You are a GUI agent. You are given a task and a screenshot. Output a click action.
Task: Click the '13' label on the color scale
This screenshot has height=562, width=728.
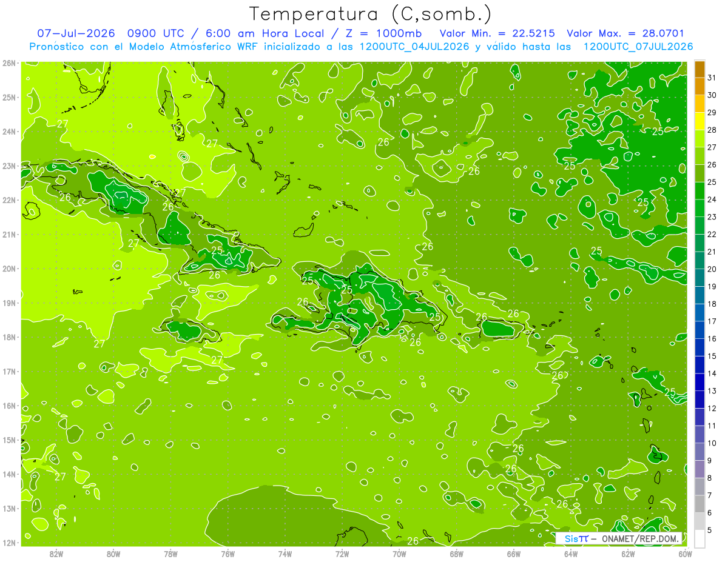click(x=712, y=391)
